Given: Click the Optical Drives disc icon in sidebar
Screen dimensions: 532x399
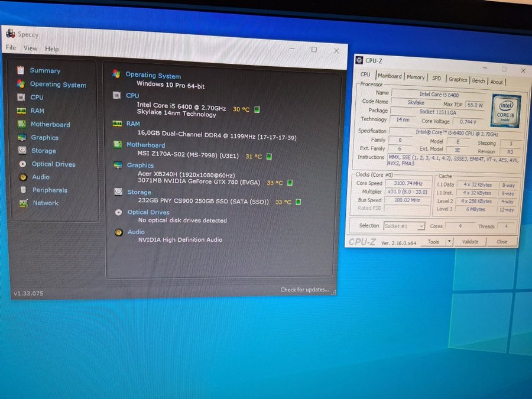Looking at the screenshot, I should (22, 164).
